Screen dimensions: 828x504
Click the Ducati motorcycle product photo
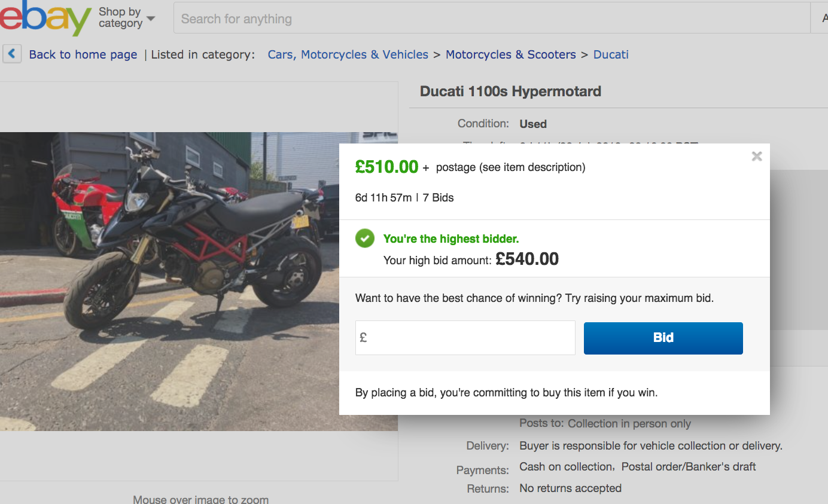pyautogui.click(x=197, y=281)
